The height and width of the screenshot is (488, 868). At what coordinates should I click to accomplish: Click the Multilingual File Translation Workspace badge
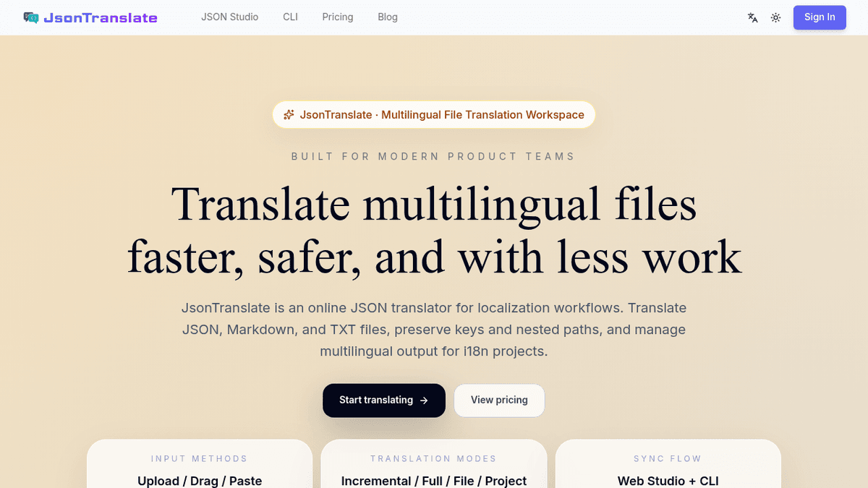(x=433, y=115)
